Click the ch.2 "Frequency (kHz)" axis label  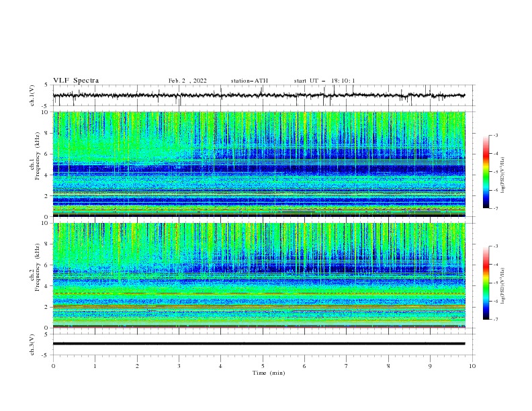coord(38,267)
